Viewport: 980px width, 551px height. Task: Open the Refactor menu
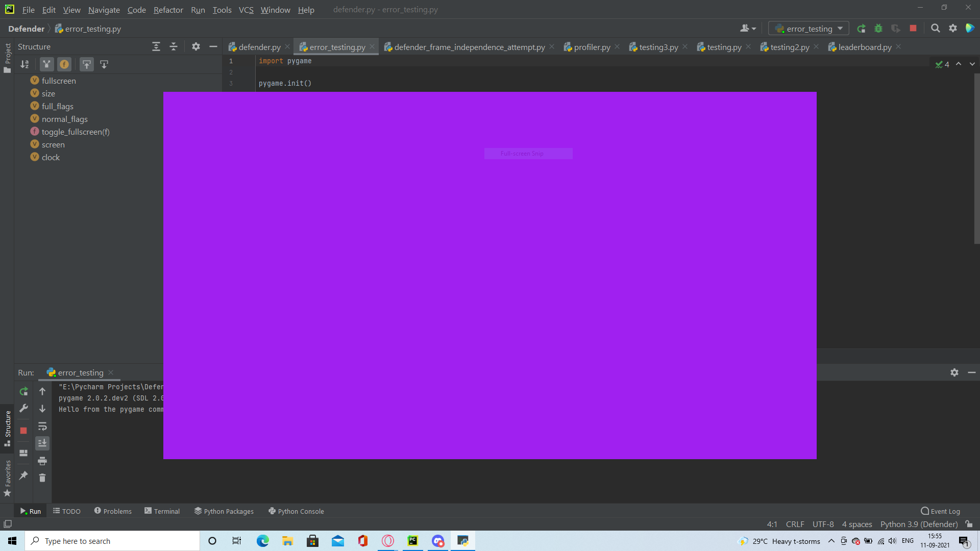(168, 10)
